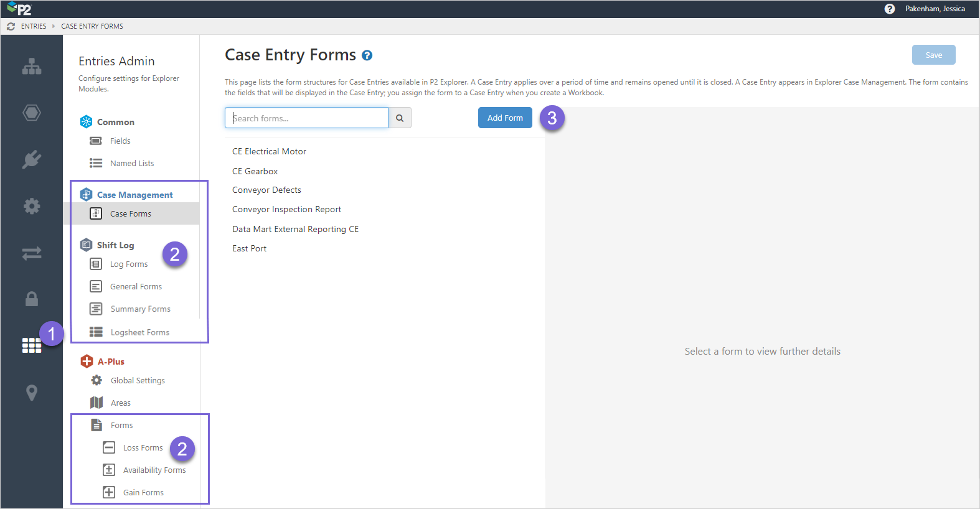The height and width of the screenshot is (509, 980).
Task: Click the hierarchy org-chart sidebar icon
Action: tap(32, 67)
